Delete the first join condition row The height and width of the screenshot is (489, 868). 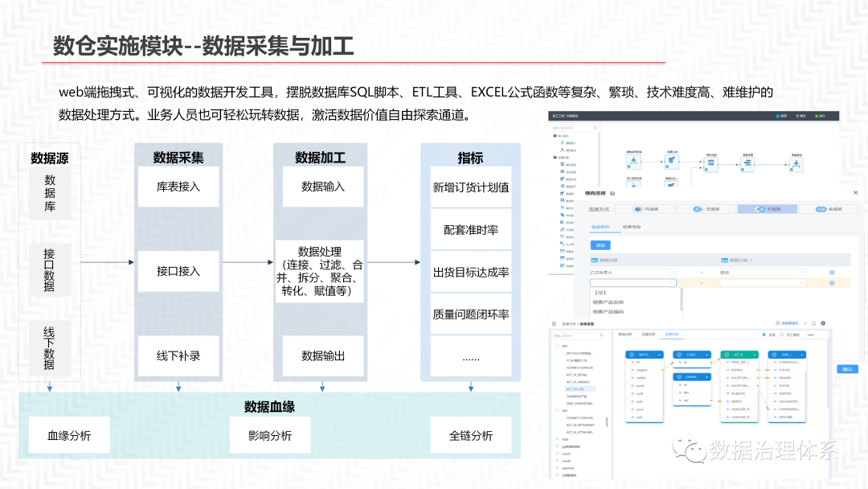[x=832, y=273]
